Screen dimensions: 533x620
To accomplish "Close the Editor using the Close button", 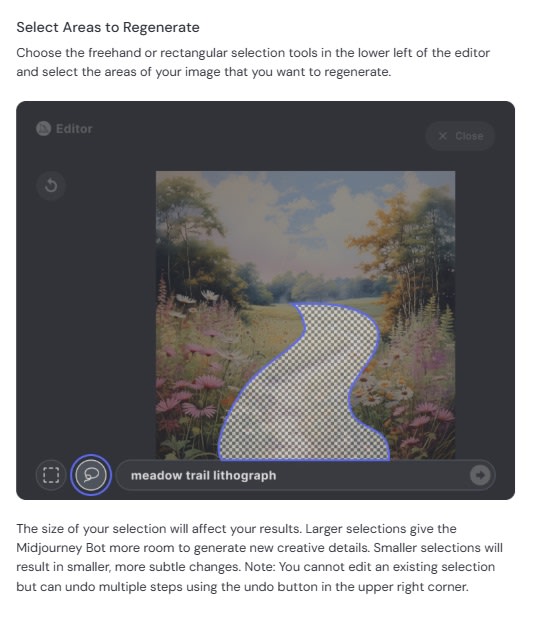I will point(460,136).
